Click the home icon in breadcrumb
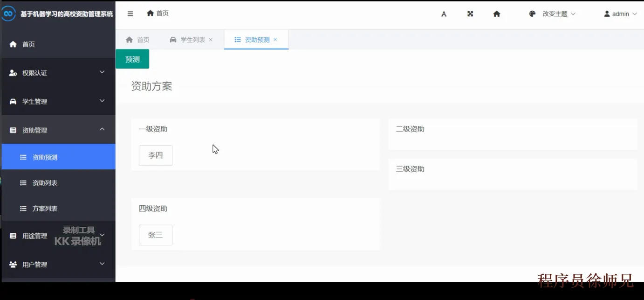The width and height of the screenshot is (644, 300). pos(150,13)
